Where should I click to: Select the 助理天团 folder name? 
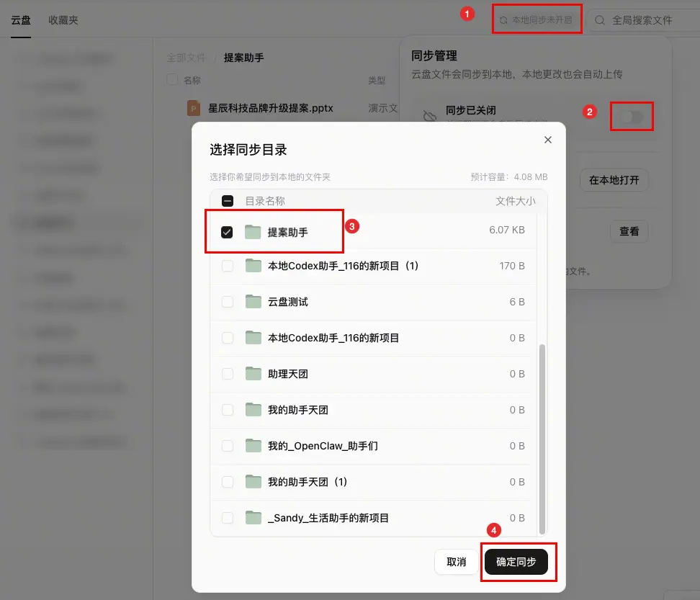(x=288, y=374)
